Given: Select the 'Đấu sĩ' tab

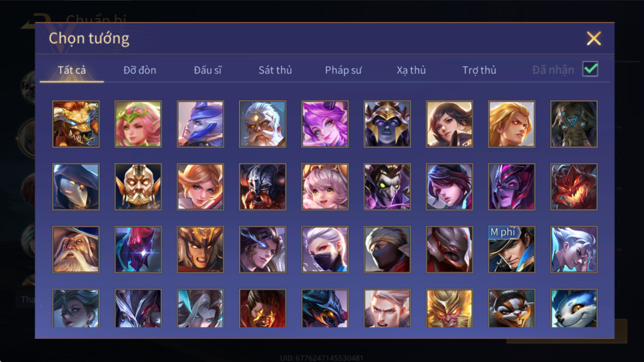Looking at the screenshot, I should [x=208, y=70].
